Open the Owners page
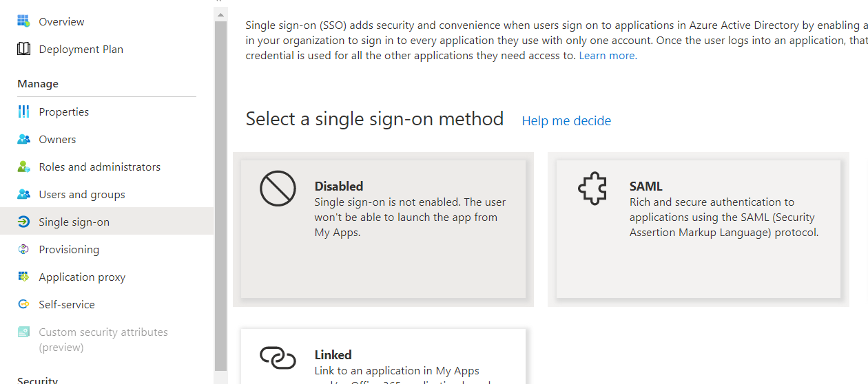Image resolution: width=868 pixels, height=384 pixels. tap(107, 139)
